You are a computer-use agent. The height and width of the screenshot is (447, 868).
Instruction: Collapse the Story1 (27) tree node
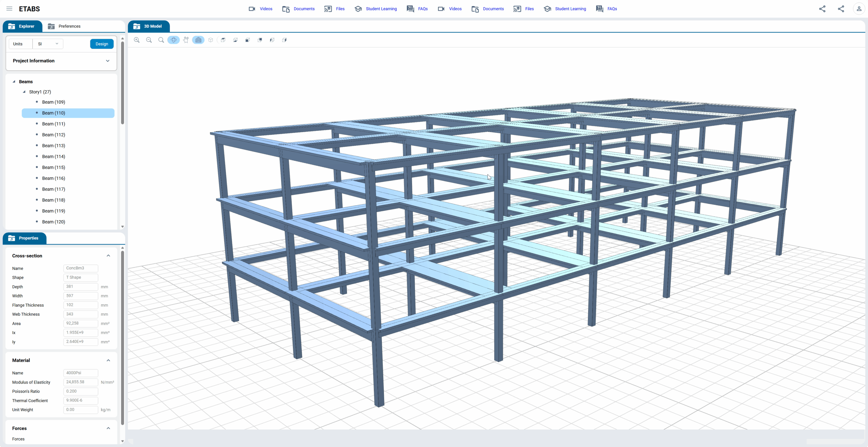[24, 92]
